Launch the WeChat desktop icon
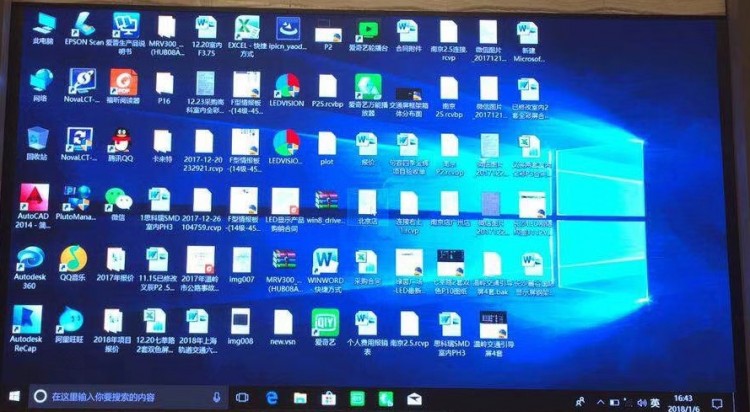This screenshot has height=412, width=750. click(x=118, y=199)
